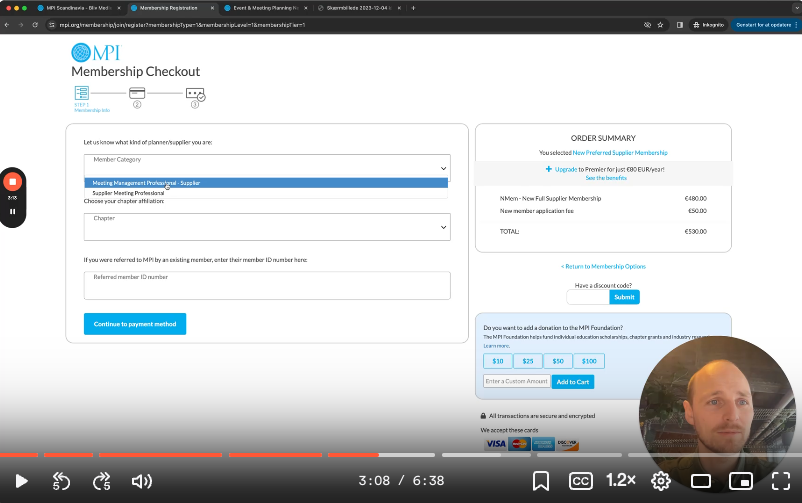Skip forward five seconds
802x503 pixels.
(101, 481)
